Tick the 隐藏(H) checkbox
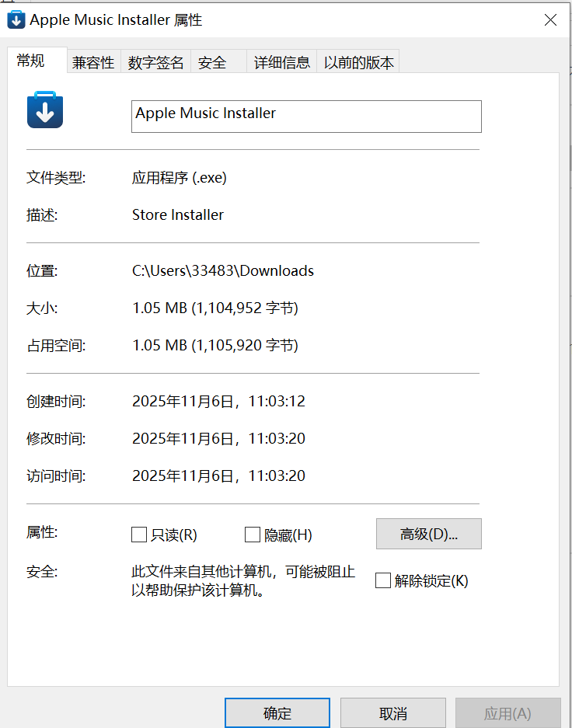The height and width of the screenshot is (728, 572). click(252, 535)
